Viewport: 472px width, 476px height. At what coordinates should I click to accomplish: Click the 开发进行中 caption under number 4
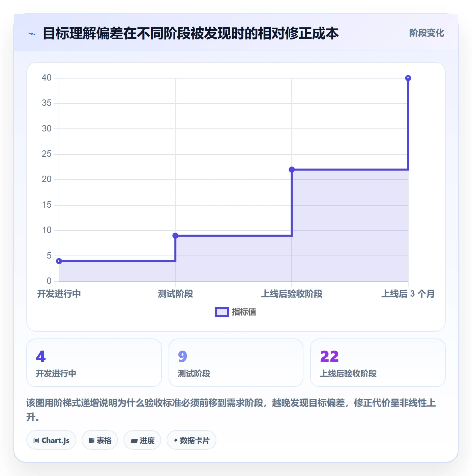point(56,374)
